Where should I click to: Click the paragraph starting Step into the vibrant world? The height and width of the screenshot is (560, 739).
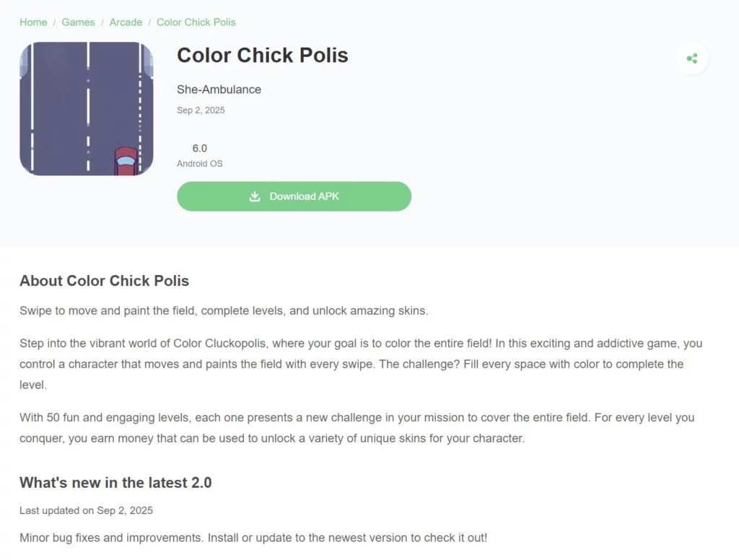pos(361,364)
